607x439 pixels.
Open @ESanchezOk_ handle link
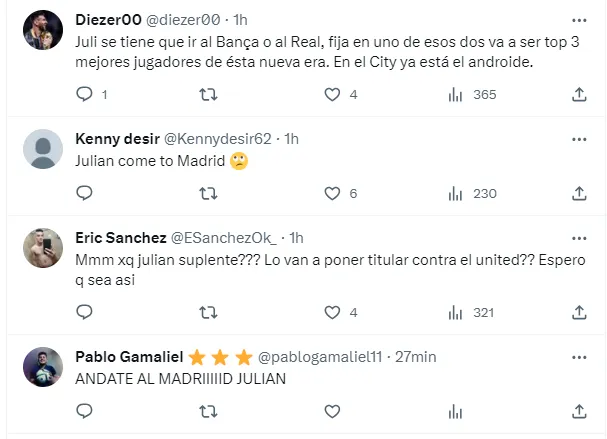pos(227,237)
